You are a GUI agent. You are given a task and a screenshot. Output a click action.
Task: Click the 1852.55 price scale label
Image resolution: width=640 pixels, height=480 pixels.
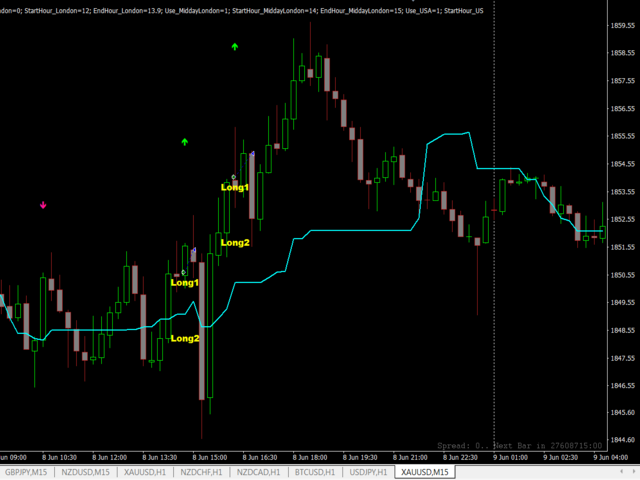pyautogui.click(x=622, y=219)
